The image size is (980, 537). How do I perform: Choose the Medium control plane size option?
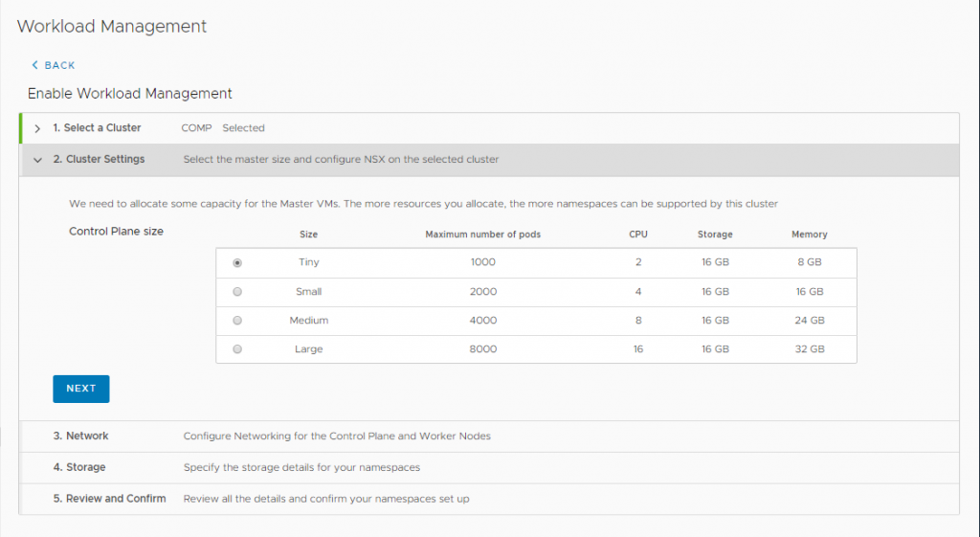coord(237,321)
